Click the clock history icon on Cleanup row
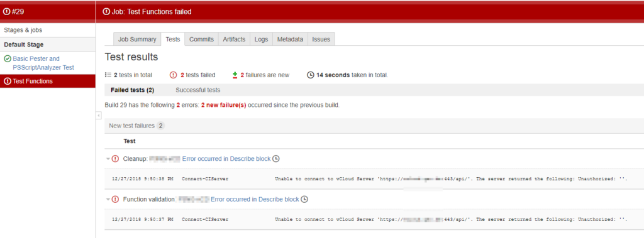644x238 pixels. (277, 159)
